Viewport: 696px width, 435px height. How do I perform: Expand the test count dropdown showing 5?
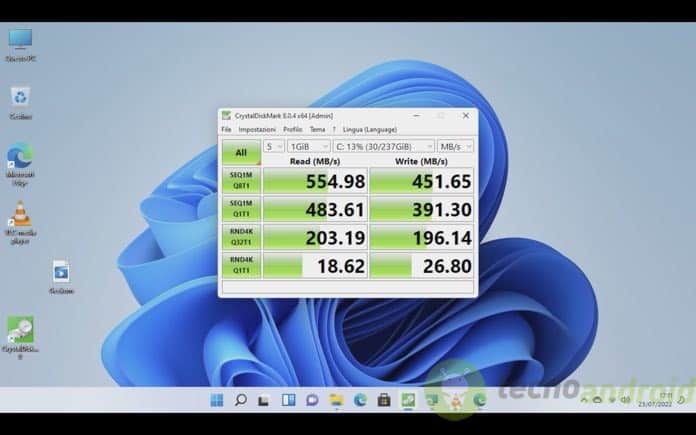pos(273,146)
